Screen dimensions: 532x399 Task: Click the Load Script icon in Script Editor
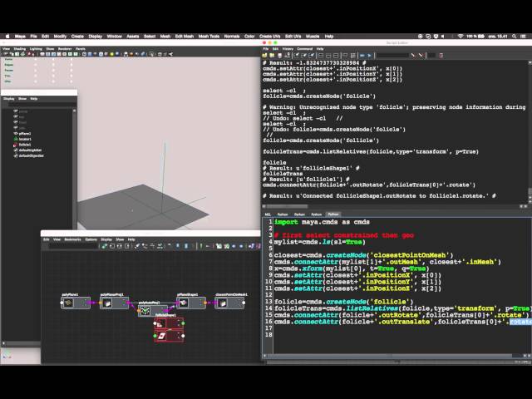(264, 56)
